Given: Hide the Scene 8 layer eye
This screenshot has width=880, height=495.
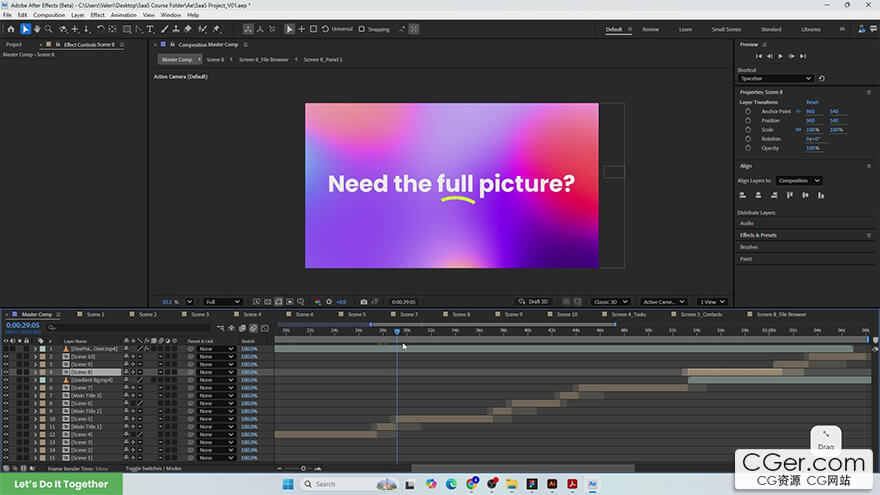Looking at the screenshot, I should [x=6, y=372].
